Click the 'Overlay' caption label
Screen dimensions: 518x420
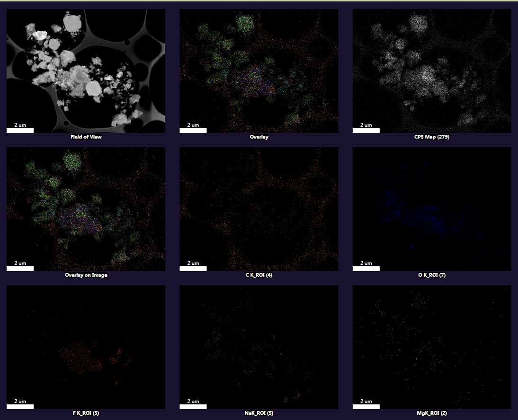259,137
